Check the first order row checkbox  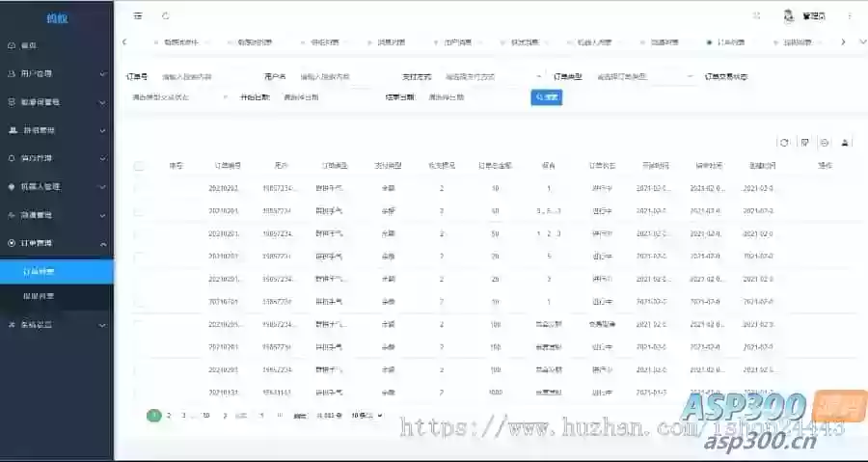139,188
